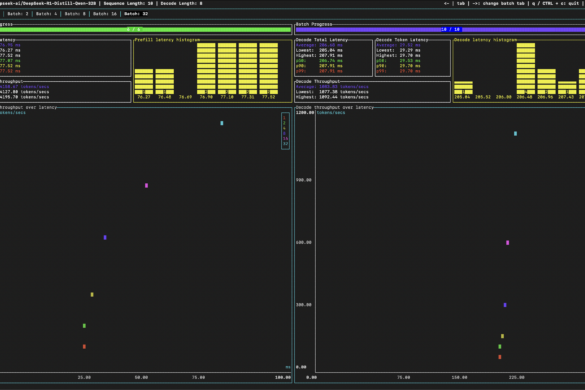585x390 pixels.
Task: Click the green progress bar
Action: click(x=145, y=29)
